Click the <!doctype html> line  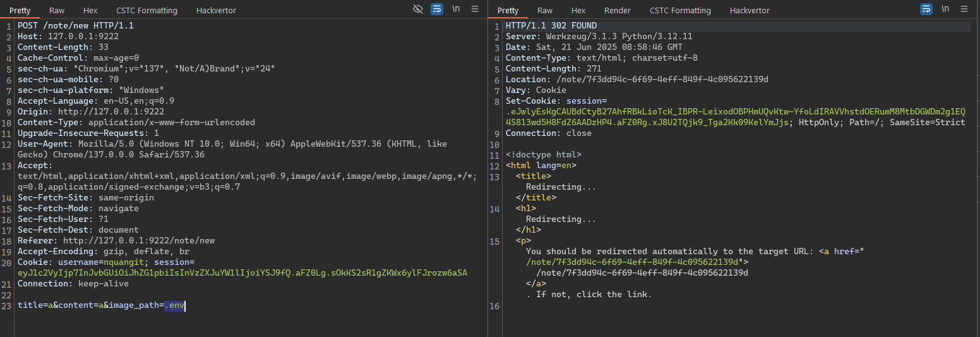click(544, 155)
